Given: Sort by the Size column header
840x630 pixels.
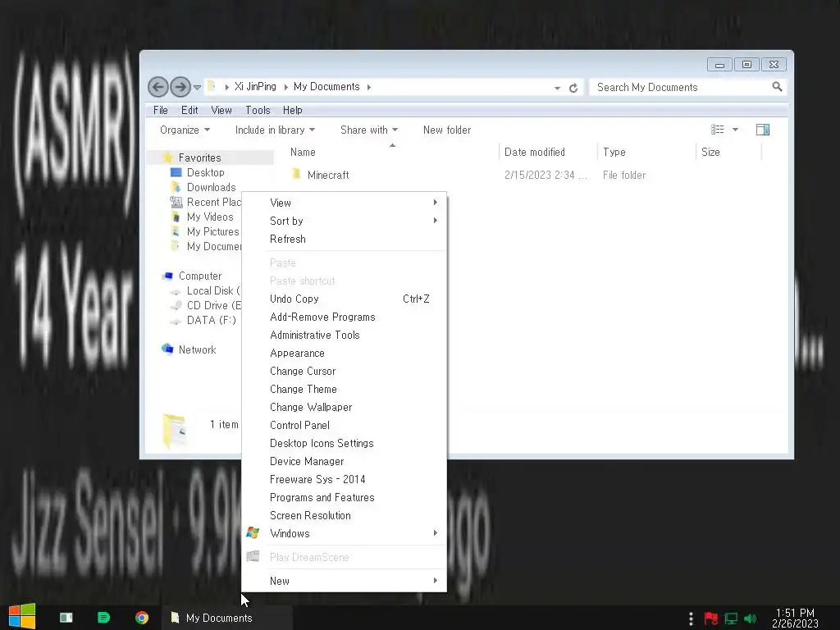Looking at the screenshot, I should coord(710,152).
